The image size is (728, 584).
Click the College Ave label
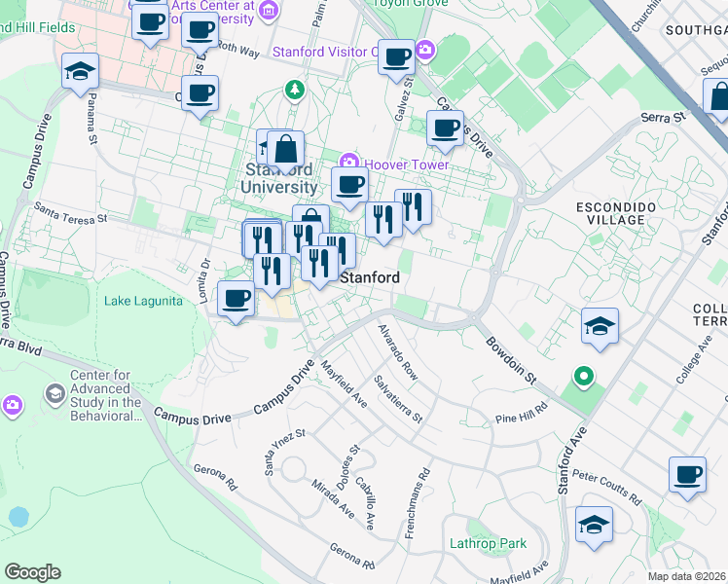694,360
